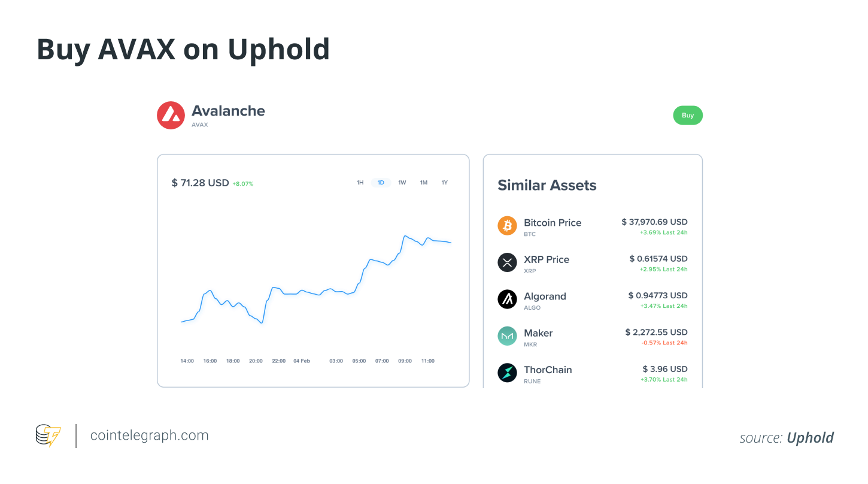Select the 1H chart timeframe
The width and height of the screenshot is (868, 484).
tap(360, 183)
